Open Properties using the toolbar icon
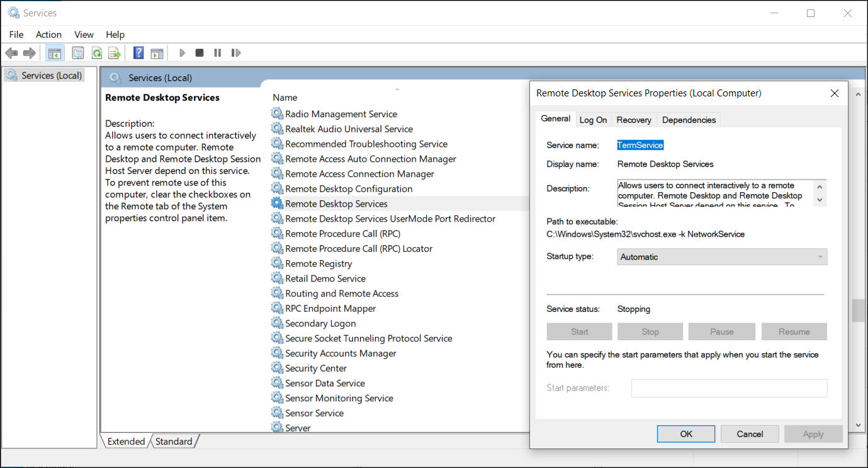Image resolution: width=868 pixels, height=468 pixels. point(78,52)
